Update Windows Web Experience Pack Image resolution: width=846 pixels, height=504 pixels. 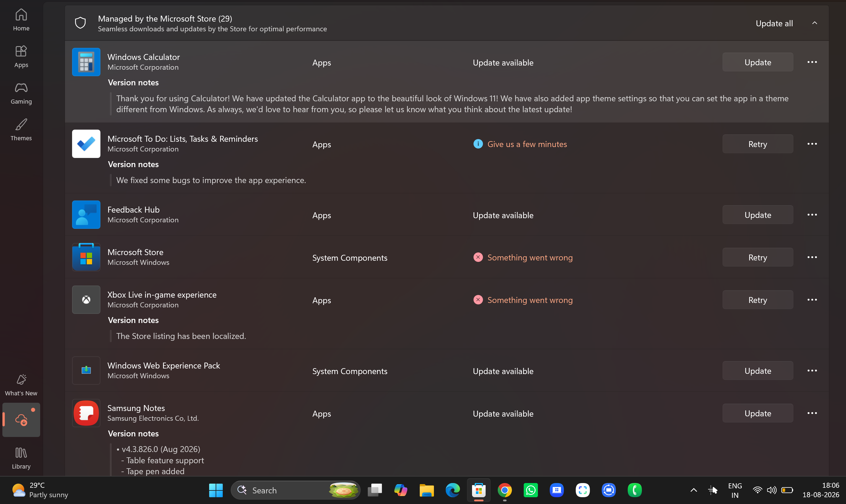[758, 371]
